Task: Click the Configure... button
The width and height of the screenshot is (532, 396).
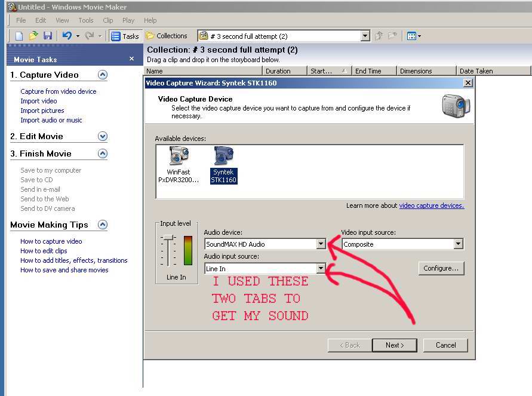Action: 441,268
